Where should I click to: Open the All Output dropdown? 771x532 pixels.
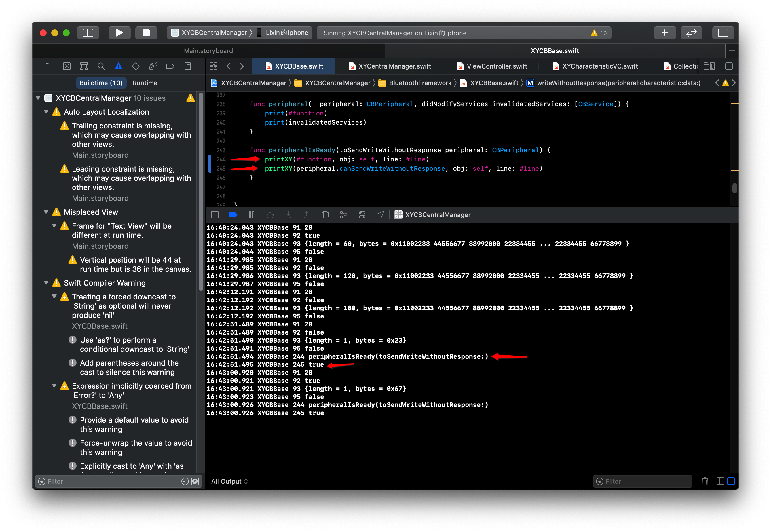229,481
